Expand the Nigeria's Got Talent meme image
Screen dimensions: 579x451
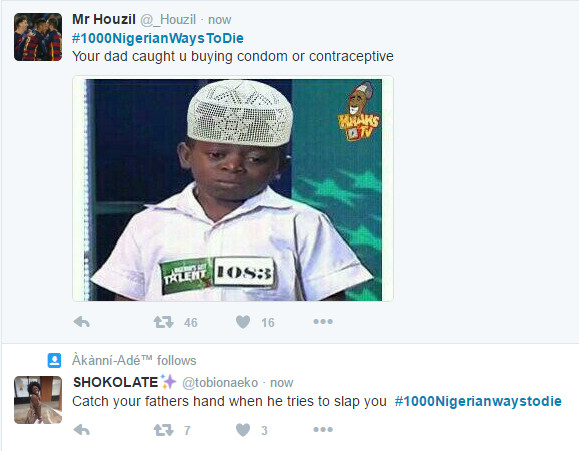(233, 189)
